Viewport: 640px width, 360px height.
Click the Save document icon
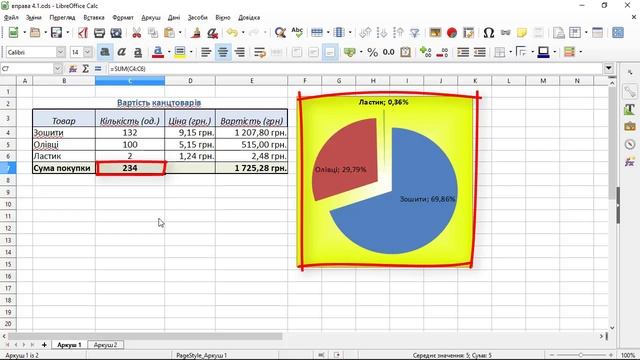pos(56,33)
